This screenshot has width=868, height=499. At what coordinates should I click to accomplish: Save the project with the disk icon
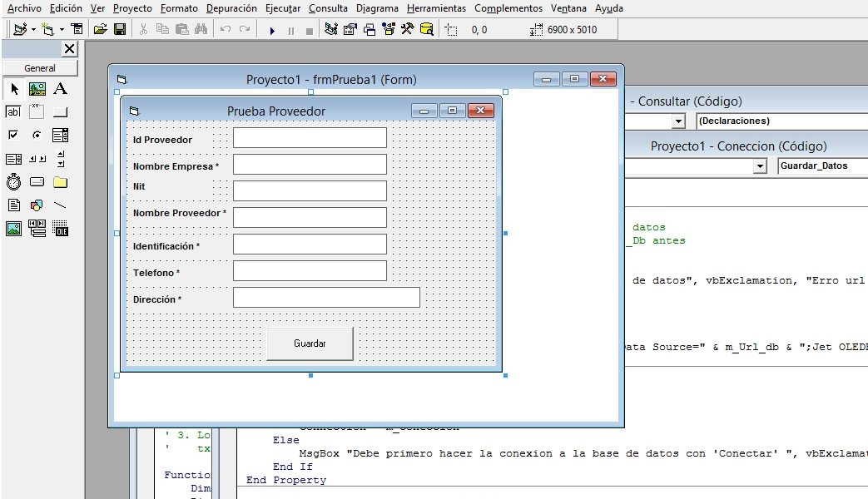[x=120, y=30]
